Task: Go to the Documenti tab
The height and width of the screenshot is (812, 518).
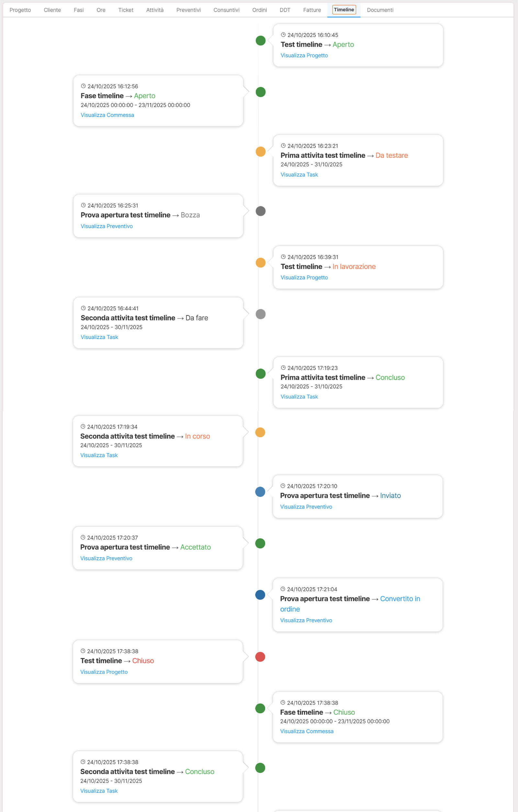Action: [380, 10]
